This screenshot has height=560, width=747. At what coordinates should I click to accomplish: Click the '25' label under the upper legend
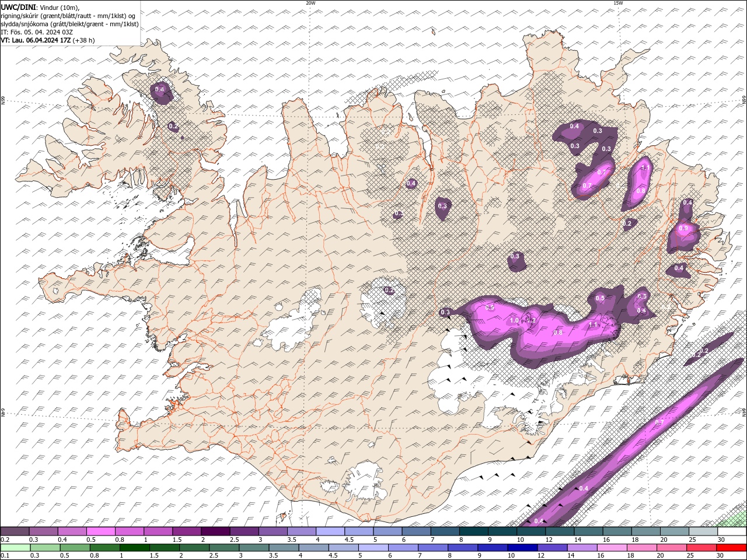[692, 540]
